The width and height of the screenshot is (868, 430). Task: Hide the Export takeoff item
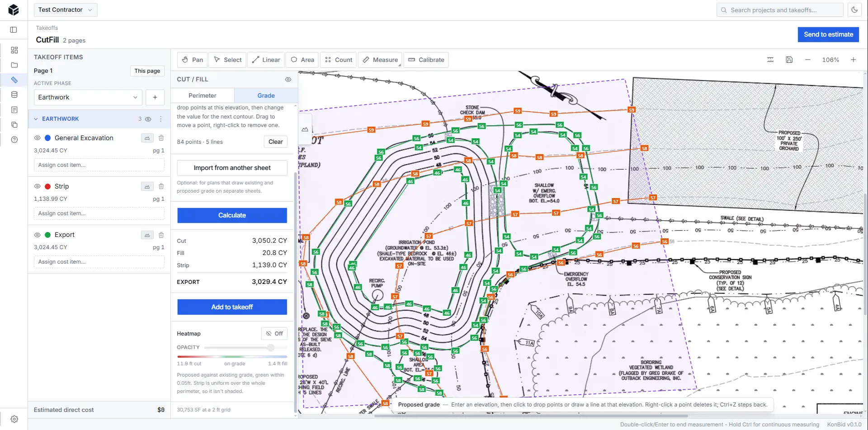pos(38,235)
